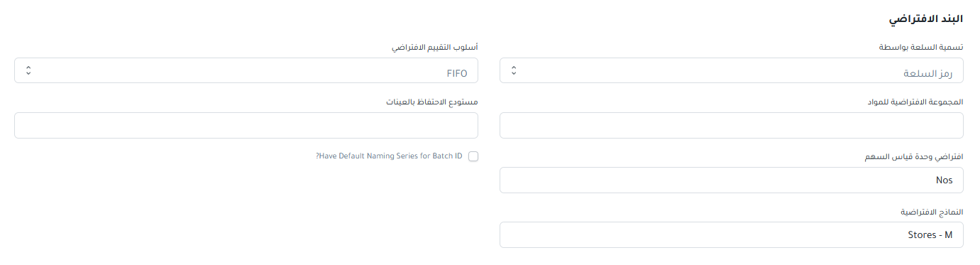The height and width of the screenshot is (265, 980).
Task: Select the رمز السلعة value text
Action: 927,73
